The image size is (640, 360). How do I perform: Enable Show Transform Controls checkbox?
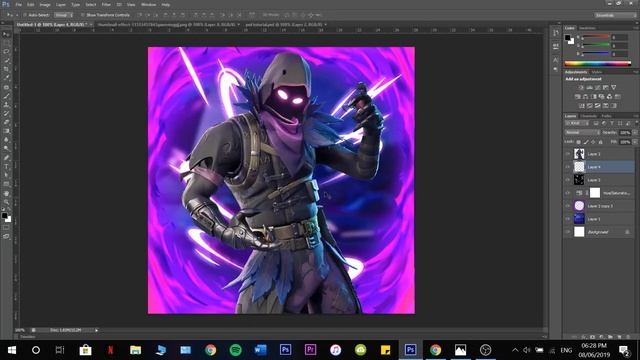[x=83, y=15]
